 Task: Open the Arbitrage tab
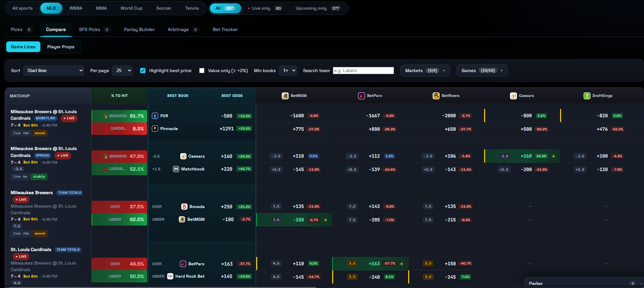[183, 30]
